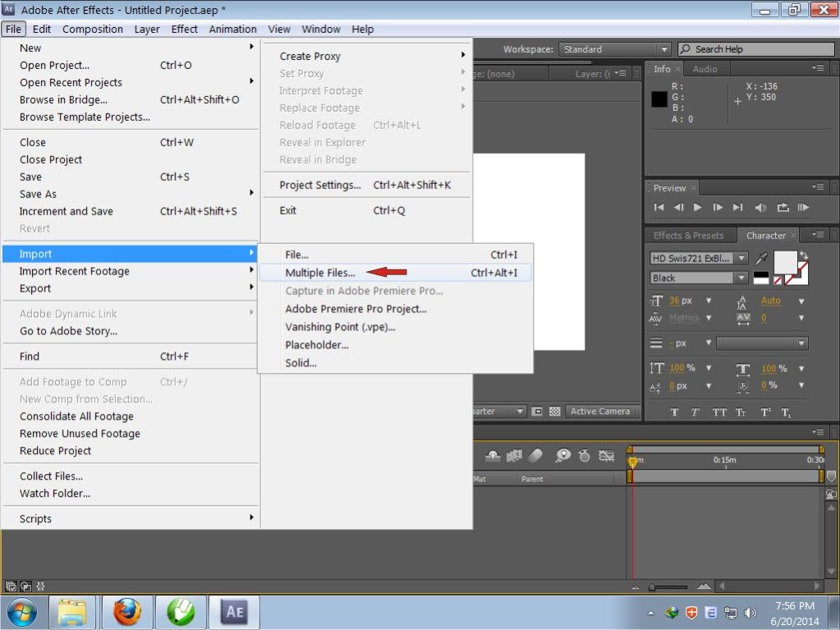Select Project Settings... menu entry
The height and width of the screenshot is (630, 840).
pos(366,185)
